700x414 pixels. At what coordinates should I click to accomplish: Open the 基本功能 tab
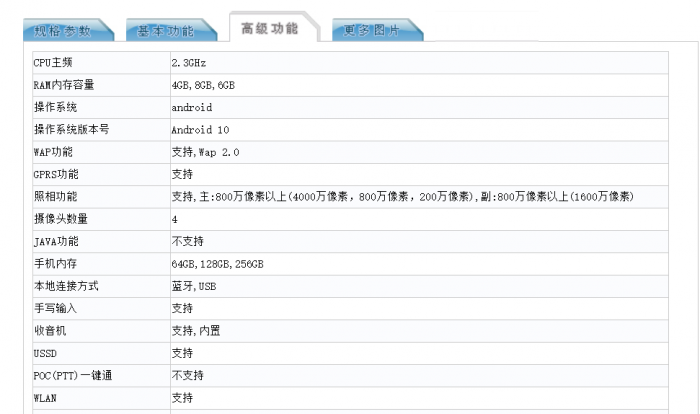[166, 30]
